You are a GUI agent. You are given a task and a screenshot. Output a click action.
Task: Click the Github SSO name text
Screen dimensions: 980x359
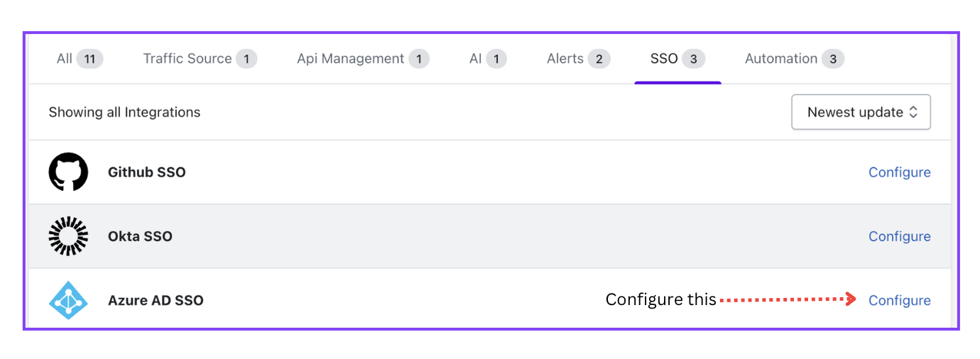[147, 172]
